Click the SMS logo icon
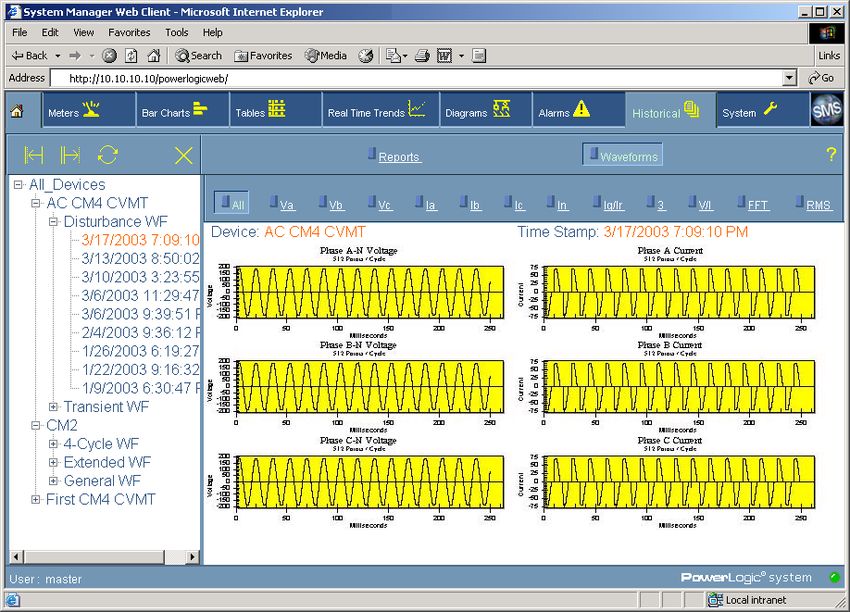This screenshot has width=850, height=612. 827,110
